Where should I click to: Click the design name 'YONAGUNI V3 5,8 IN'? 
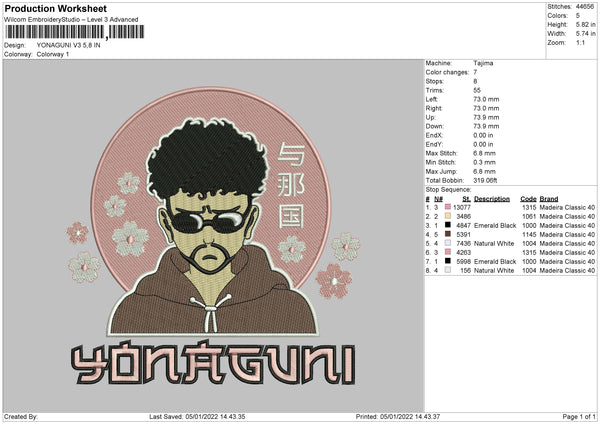[68, 45]
